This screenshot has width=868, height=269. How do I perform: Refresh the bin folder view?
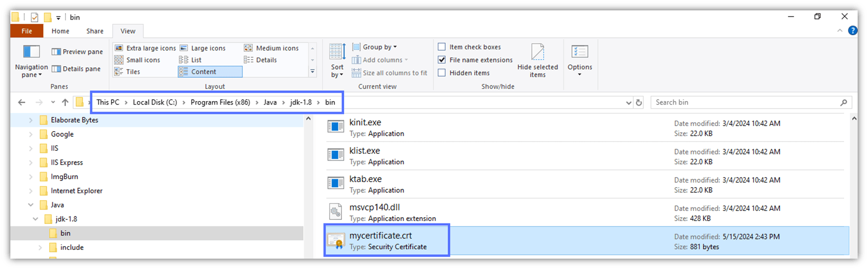click(x=639, y=103)
